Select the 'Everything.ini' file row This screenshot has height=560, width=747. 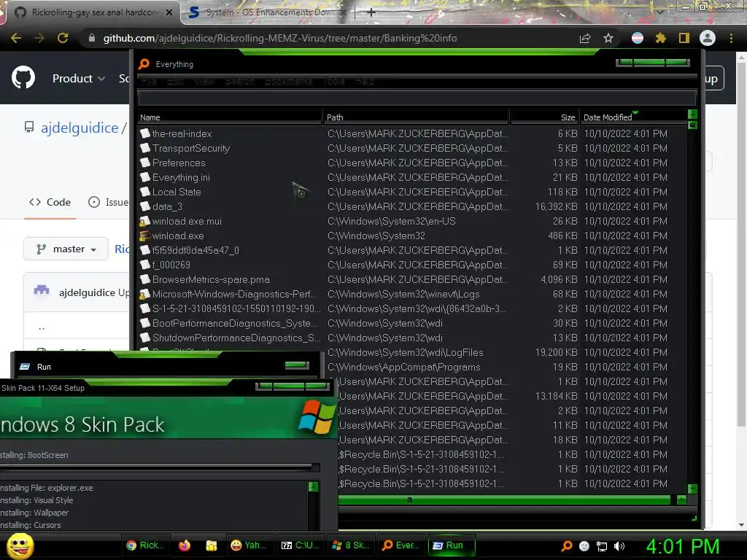[412, 178]
